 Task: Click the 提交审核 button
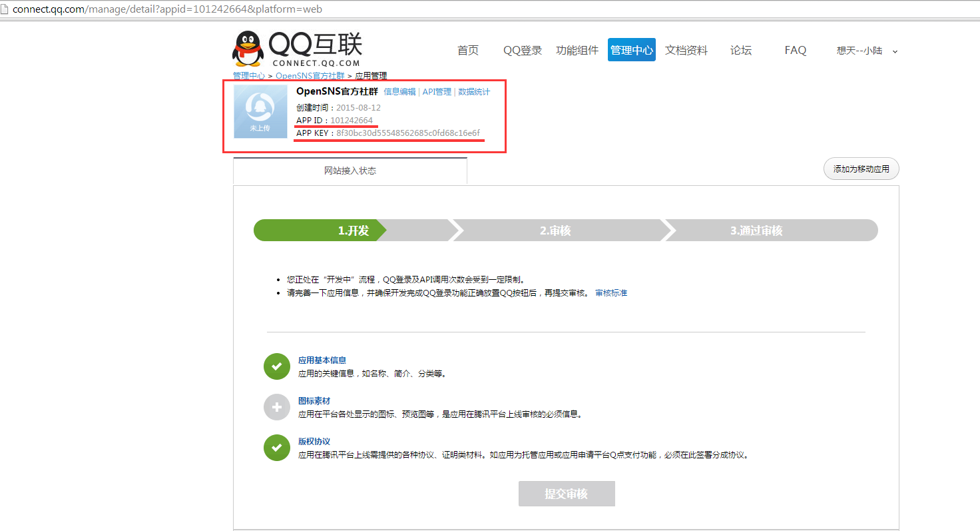567,494
